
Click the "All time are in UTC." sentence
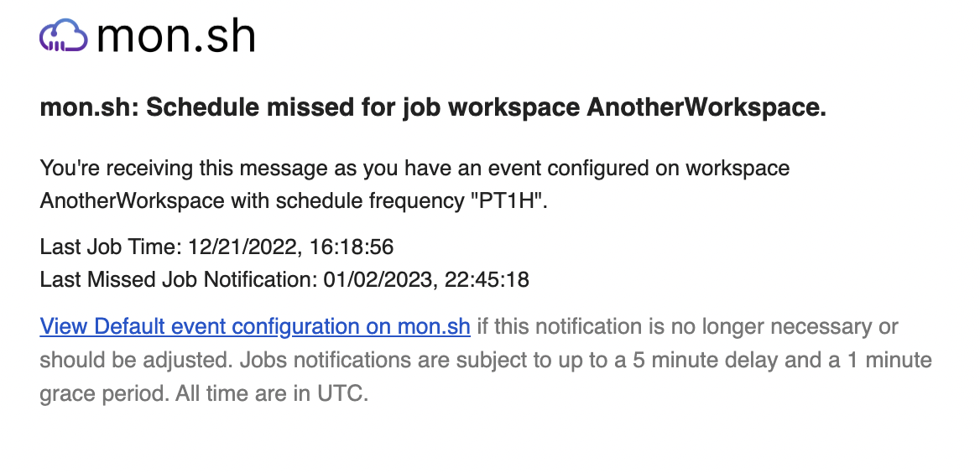click(x=272, y=393)
